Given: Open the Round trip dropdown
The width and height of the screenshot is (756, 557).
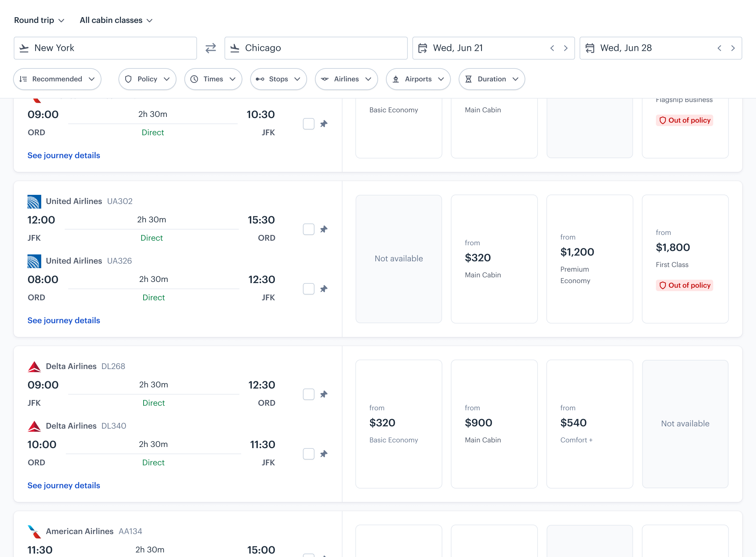Looking at the screenshot, I should pos(39,20).
